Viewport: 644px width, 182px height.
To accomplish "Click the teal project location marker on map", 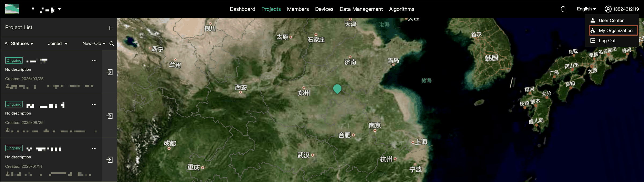I will [x=337, y=89].
